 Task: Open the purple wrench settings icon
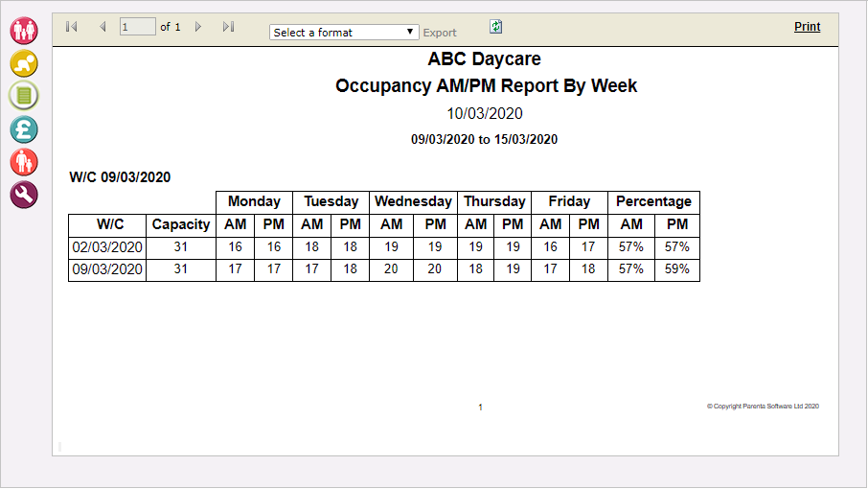[x=24, y=195]
